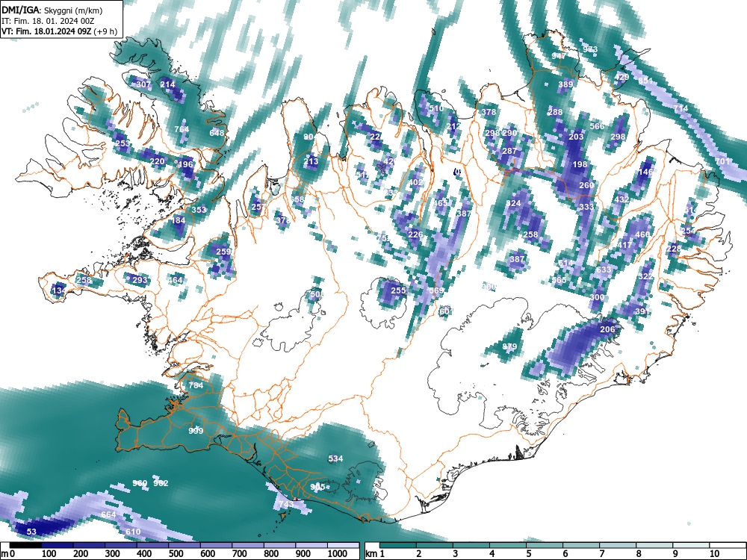Click the visibility value "460" on the map

(642, 234)
